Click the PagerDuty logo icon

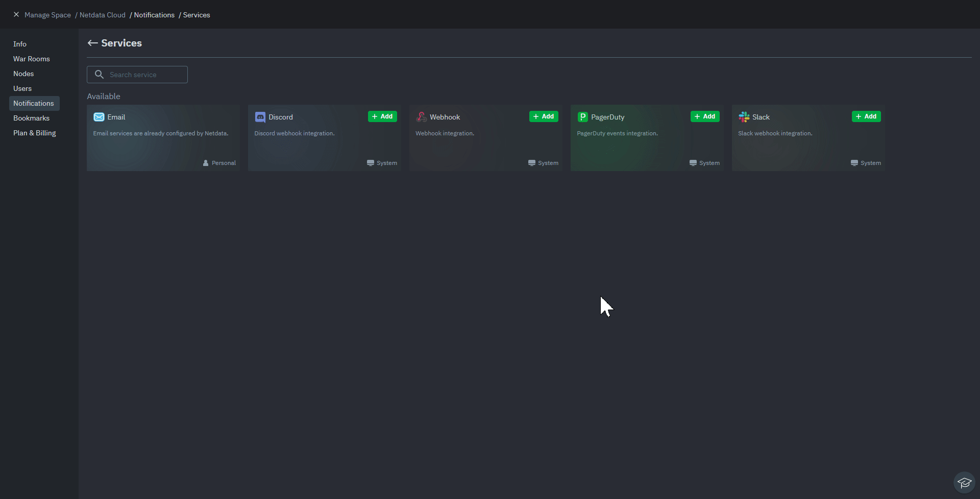[x=583, y=117]
